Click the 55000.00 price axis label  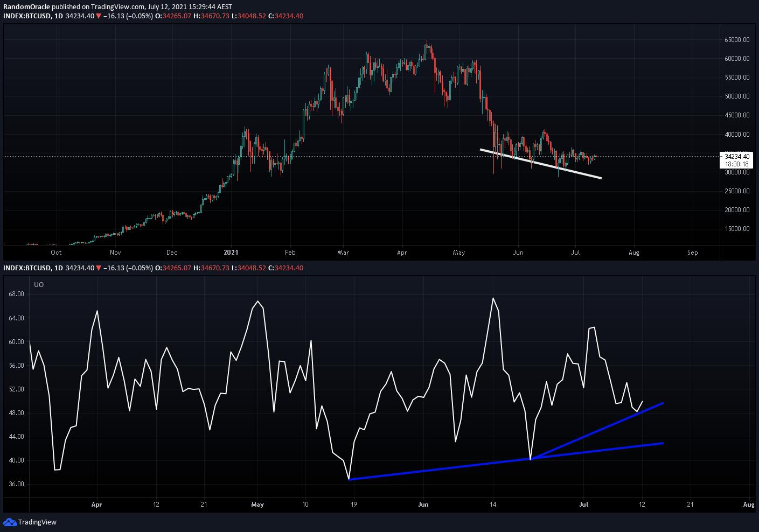[x=736, y=78]
